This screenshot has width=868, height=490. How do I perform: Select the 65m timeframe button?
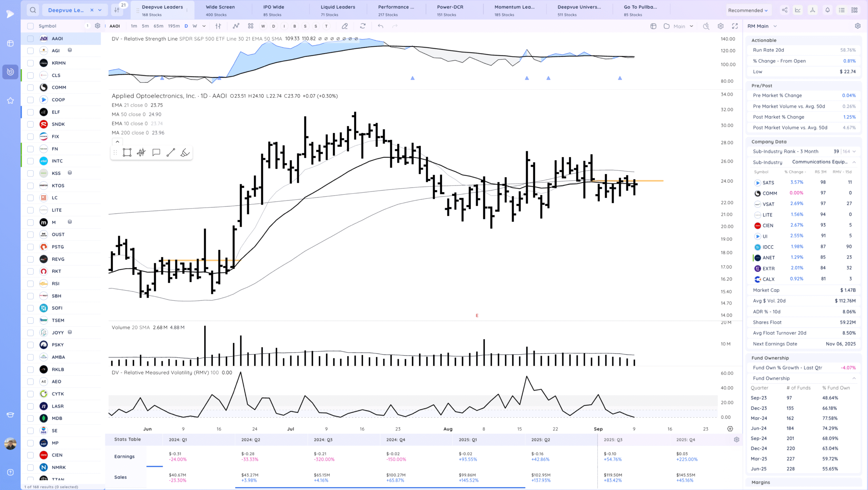158,26
